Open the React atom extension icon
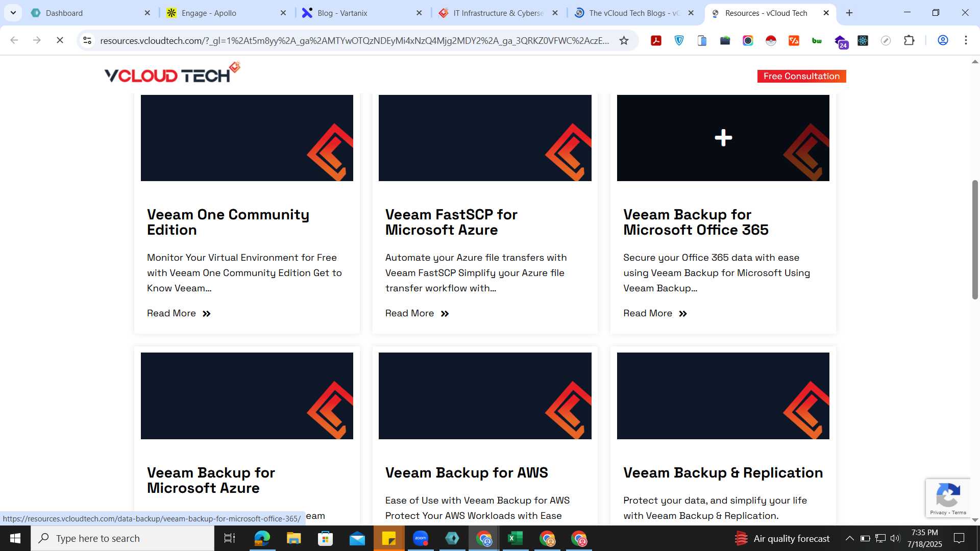This screenshot has width=980, height=551. pos(863,40)
